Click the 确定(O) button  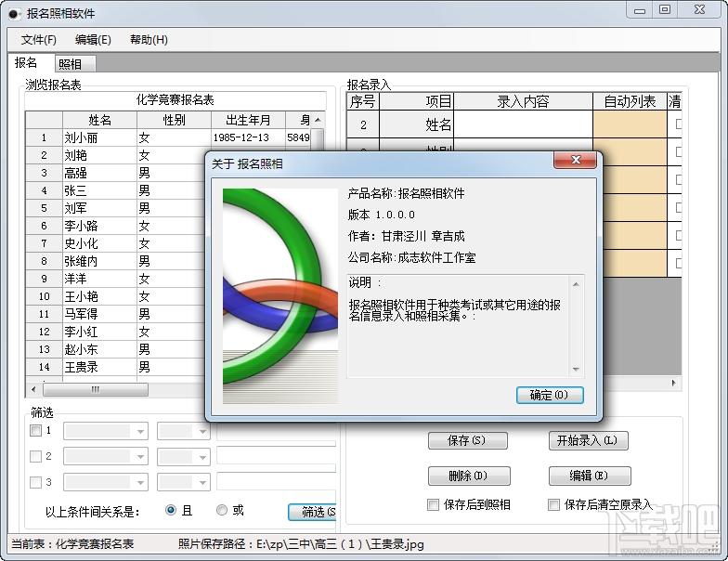[x=550, y=396]
